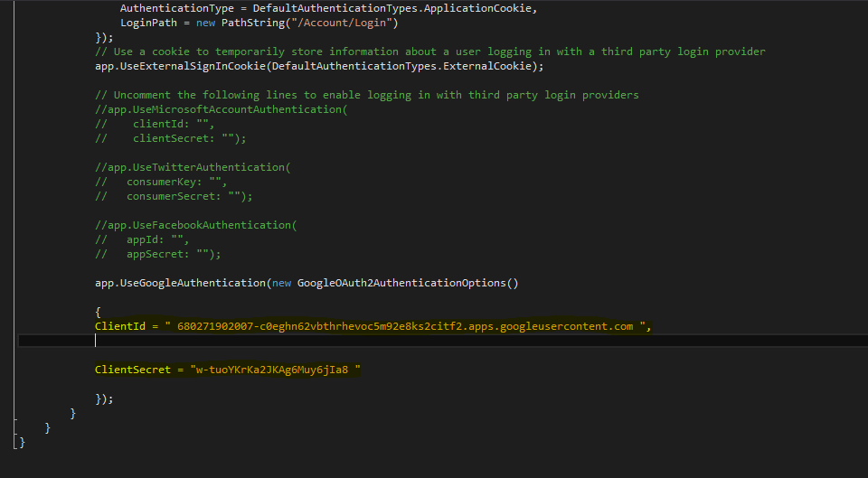868x478 pixels.
Task: Click the commented clientSecret: "" line
Action: click(171, 137)
